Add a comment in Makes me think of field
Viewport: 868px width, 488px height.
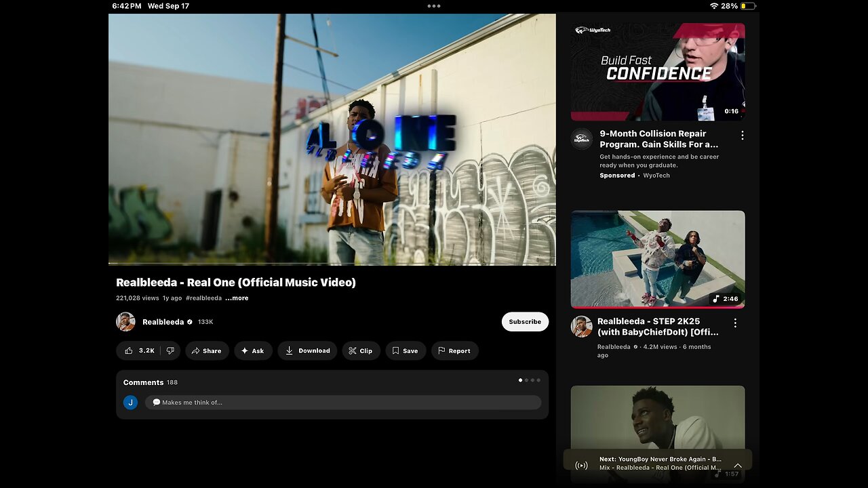pyautogui.click(x=343, y=403)
